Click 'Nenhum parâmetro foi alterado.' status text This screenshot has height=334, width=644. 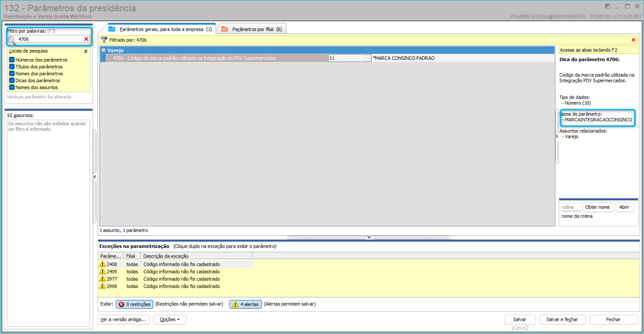tap(40, 97)
